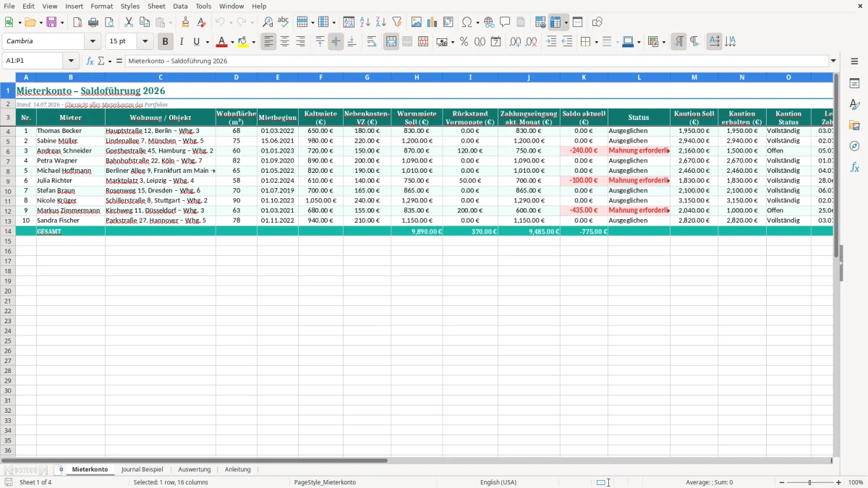Toggle the AutoFilter funnel
868x488 pixels.
(x=396, y=22)
